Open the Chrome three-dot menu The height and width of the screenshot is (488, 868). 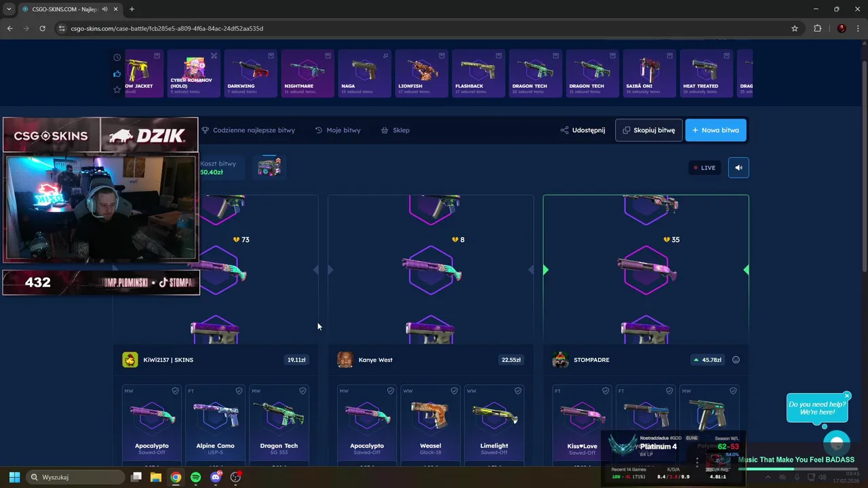coord(859,28)
